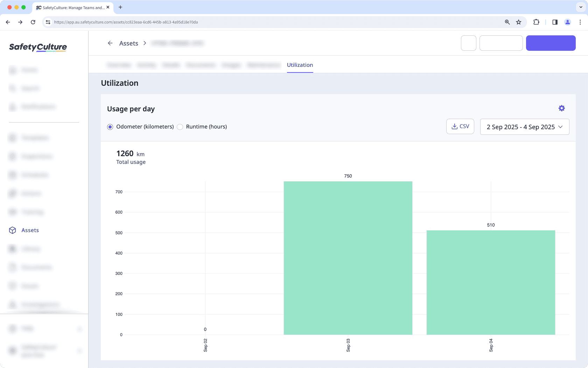Click the browser URL address field
The image size is (588, 368).
(x=273, y=22)
